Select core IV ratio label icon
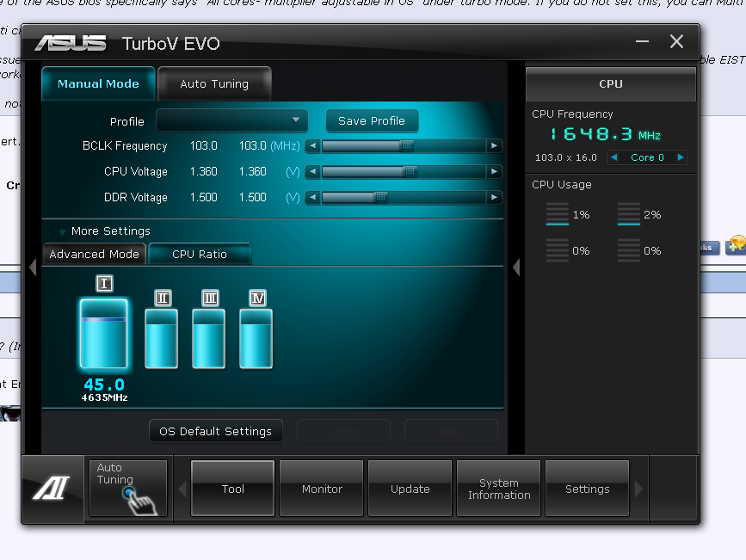Image resolution: width=746 pixels, height=560 pixels. (x=257, y=298)
